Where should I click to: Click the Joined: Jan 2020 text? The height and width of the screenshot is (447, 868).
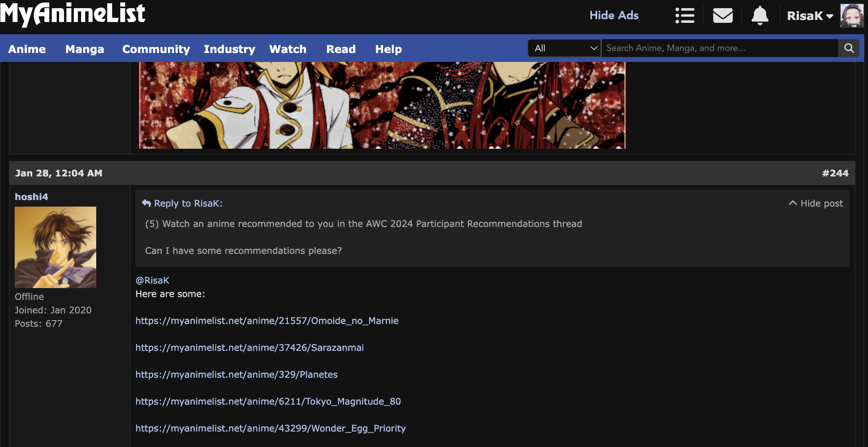[53, 310]
